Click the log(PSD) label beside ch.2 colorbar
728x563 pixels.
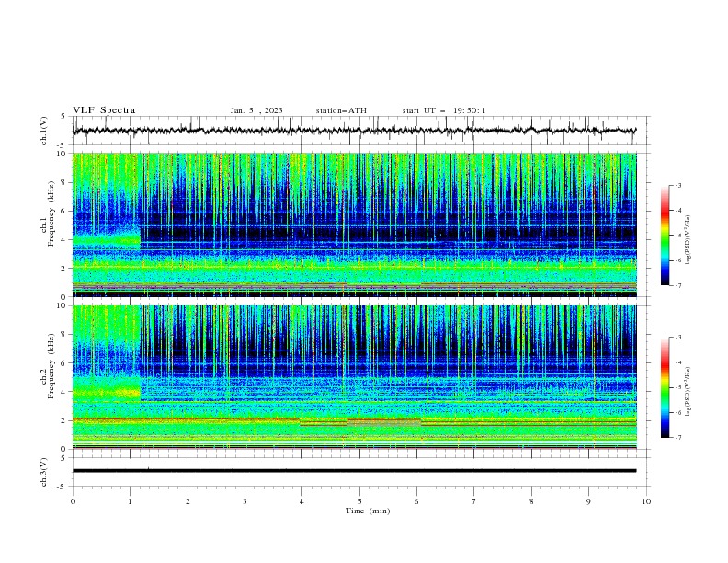688,392
